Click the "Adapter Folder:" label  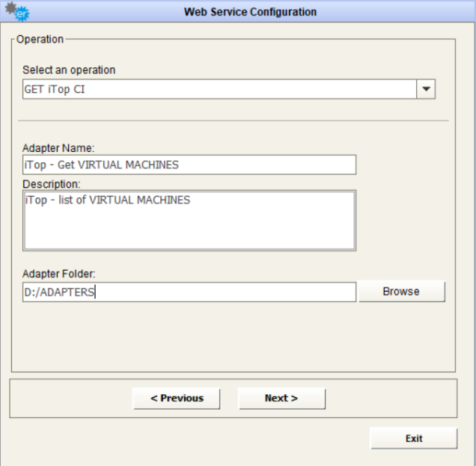(x=57, y=275)
